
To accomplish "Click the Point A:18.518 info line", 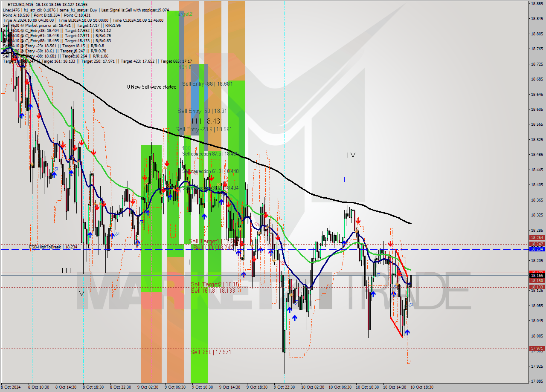I will (17, 15).
